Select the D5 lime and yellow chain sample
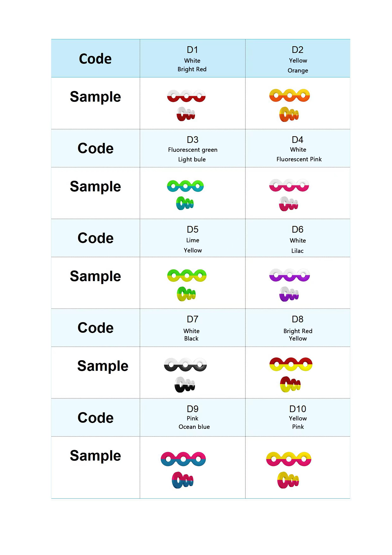This screenshot has height=555, width=392. pyautogui.click(x=187, y=285)
